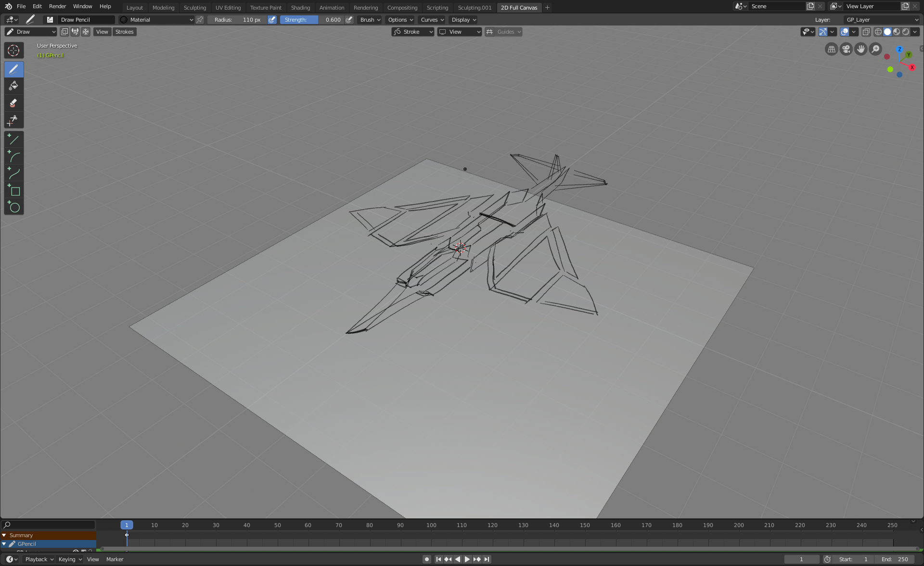Toggle Guides in viewport header
This screenshot has width=924, height=566.
tap(489, 32)
